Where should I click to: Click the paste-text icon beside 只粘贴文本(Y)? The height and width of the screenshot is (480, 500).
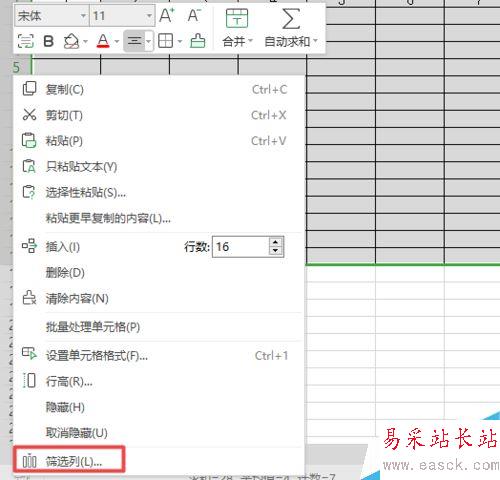[x=29, y=166]
